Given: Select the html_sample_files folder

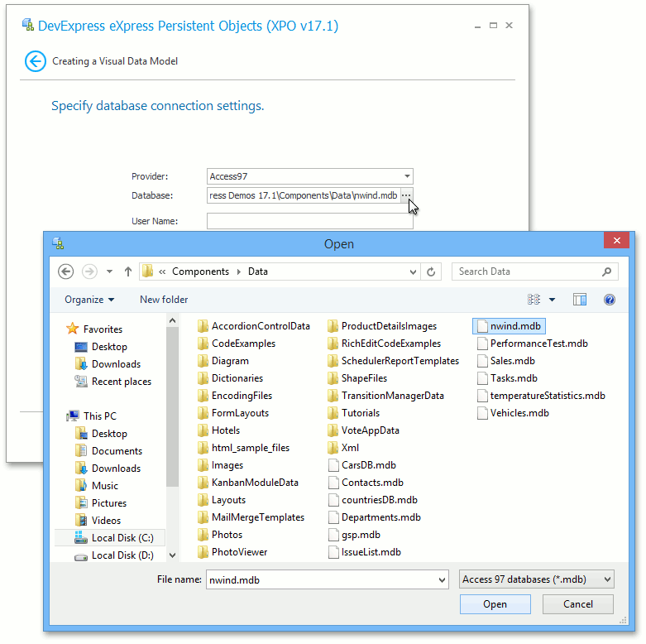Looking at the screenshot, I should coord(243,448).
